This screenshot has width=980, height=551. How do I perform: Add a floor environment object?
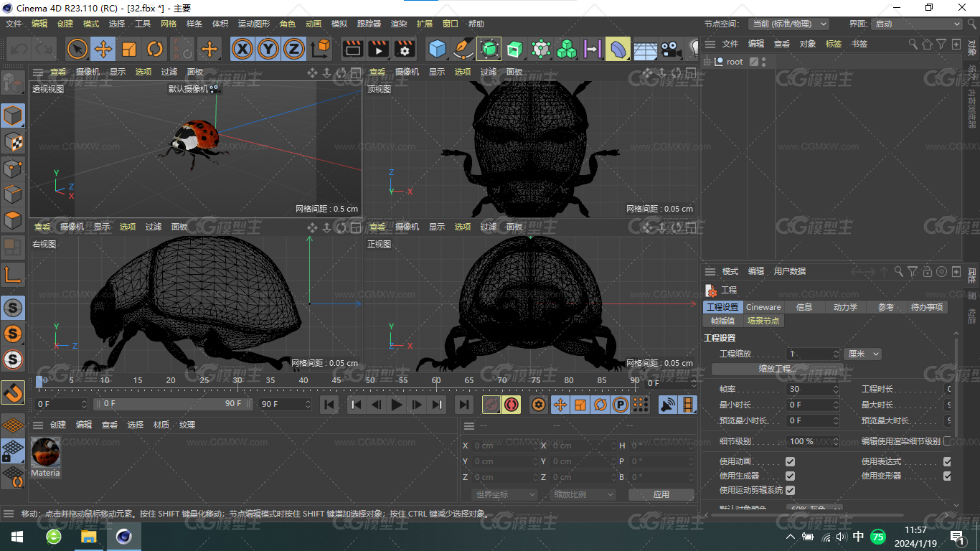(645, 50)
